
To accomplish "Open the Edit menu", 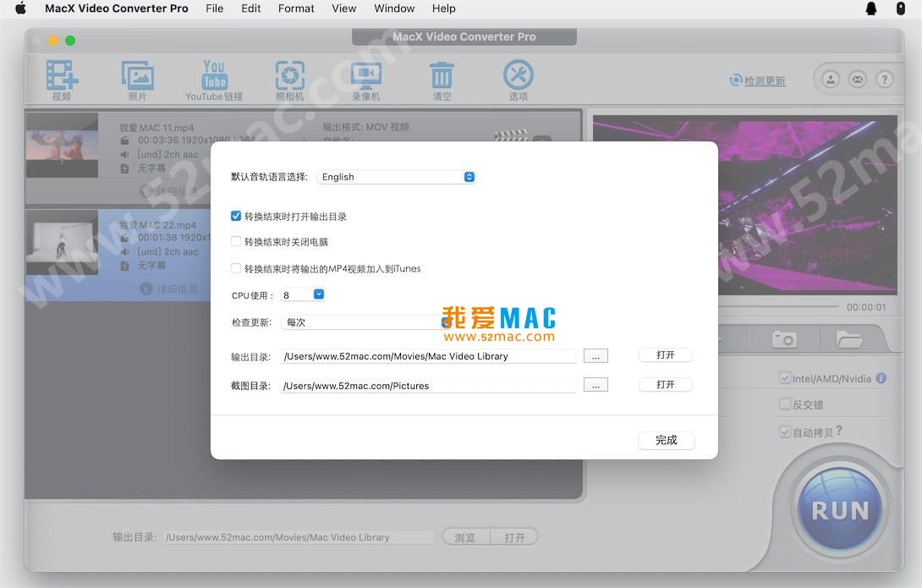I will 251,8.
